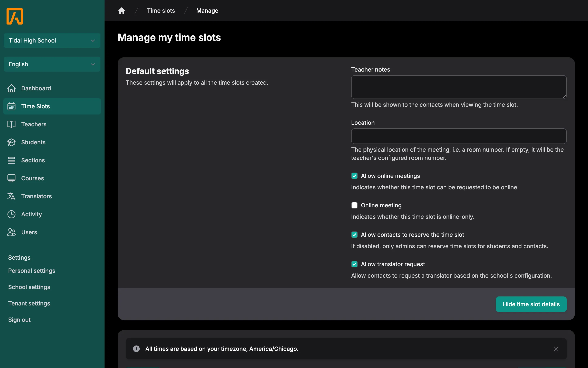Viewport: 588px width, 368px height.
Task: Click the Dashboard house icon
Action: pyautogui.click(x=11, y=88)
